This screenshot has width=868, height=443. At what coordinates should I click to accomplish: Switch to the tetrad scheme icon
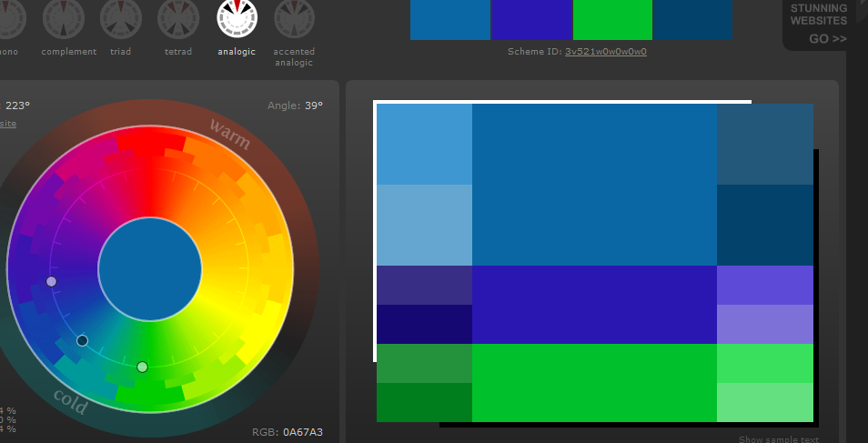[178, 18]
